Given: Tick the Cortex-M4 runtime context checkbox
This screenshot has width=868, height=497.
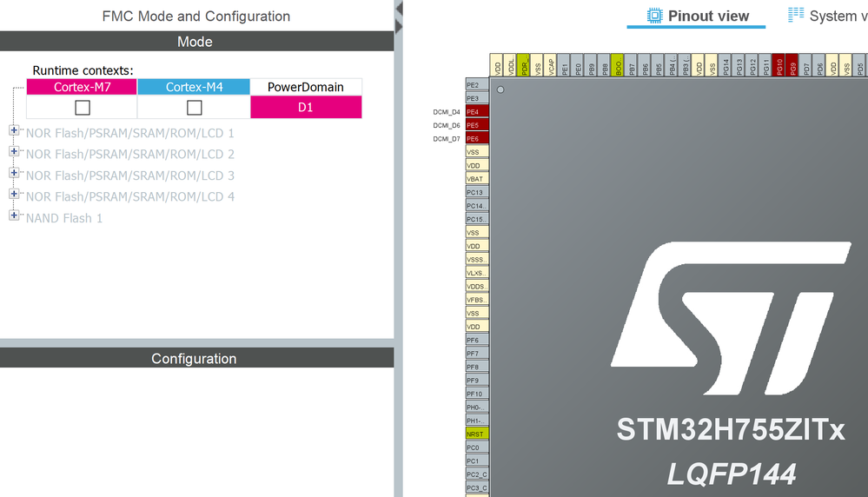Looking at the screenshot, I should point(195,108).
